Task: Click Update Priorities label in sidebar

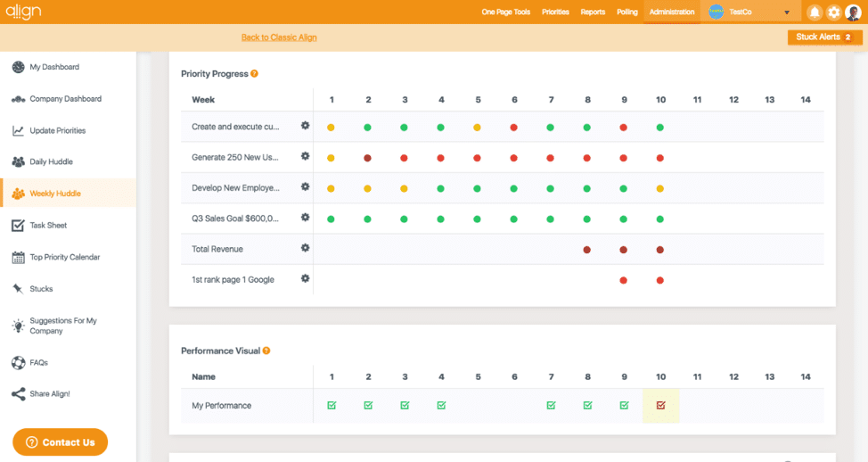Action: 58,131
